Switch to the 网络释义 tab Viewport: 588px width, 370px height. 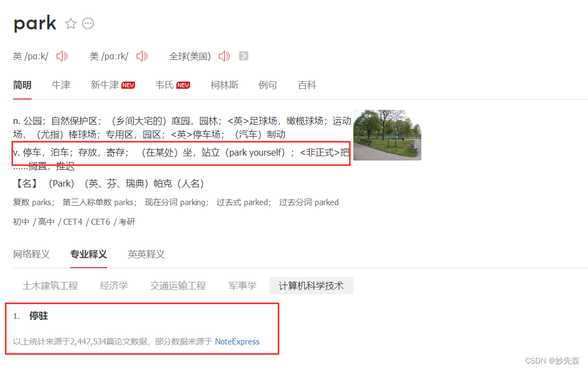click(x=32, y=254)
